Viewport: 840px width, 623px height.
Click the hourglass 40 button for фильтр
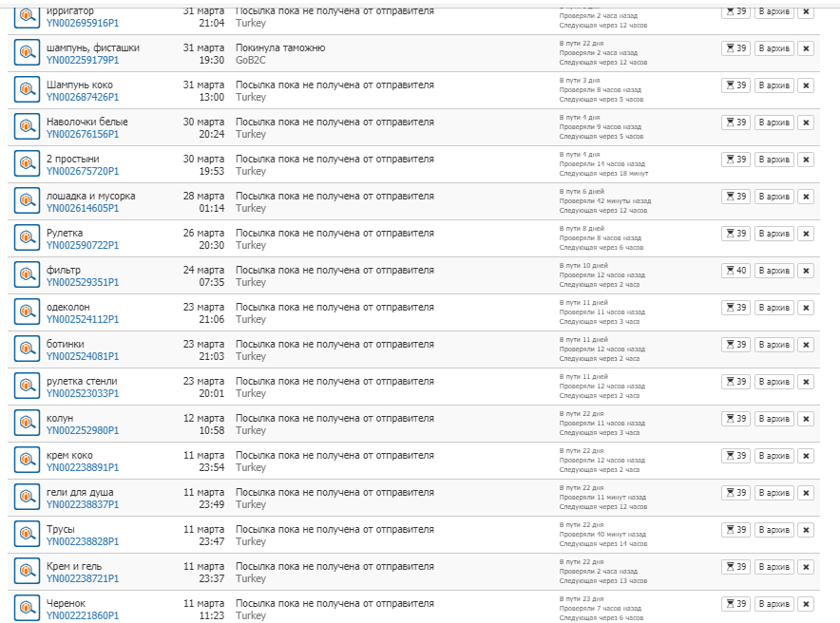735,271
